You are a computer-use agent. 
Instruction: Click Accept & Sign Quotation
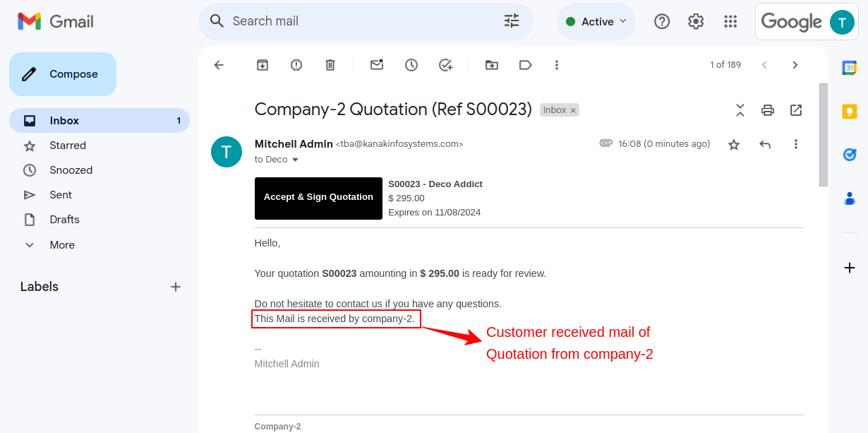click(318, 197)
